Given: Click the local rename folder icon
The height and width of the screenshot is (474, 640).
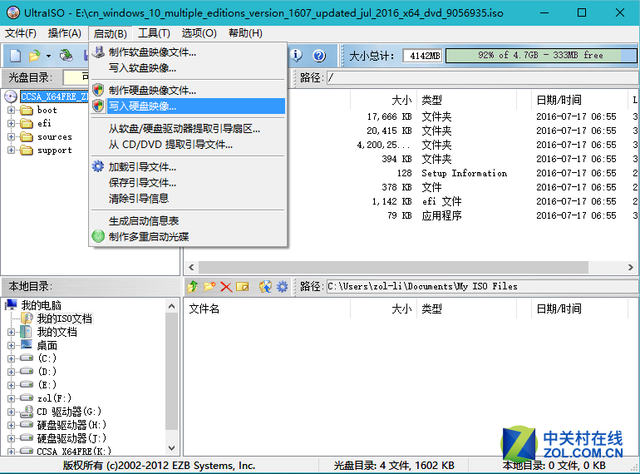Looking at the screenshot, I should (242, 287).
